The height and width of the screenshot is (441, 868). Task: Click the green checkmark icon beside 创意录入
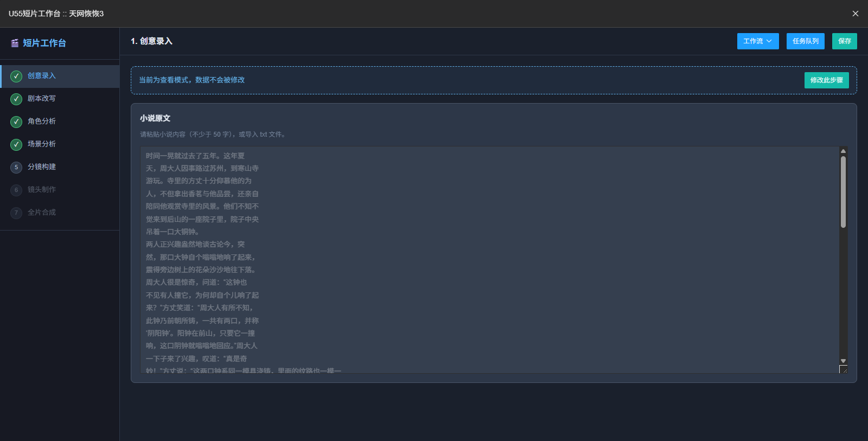click(16, 76)
